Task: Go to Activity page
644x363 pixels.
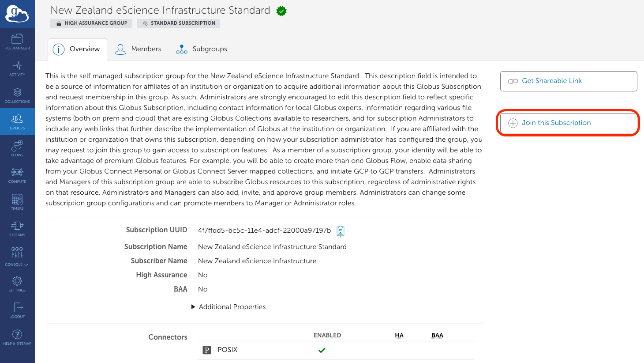Action: pyautogui.click(x=17, y=68)
